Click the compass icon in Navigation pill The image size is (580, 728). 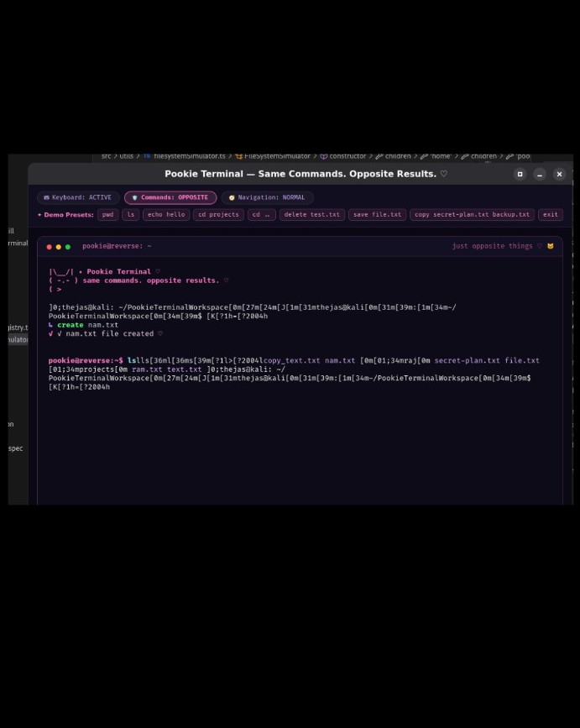coord(232,197)
